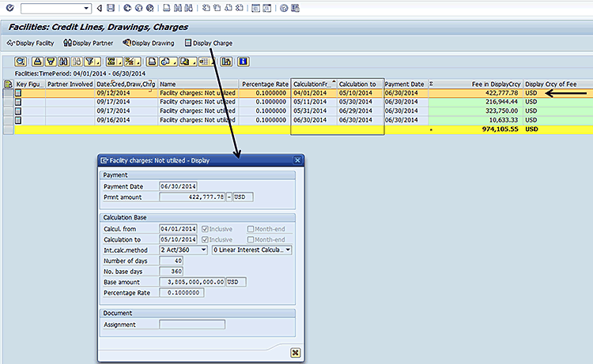The image size is (593, 364).
Task: Click the Number of days field
Action: pyautogui.click(x=172, y=261)
